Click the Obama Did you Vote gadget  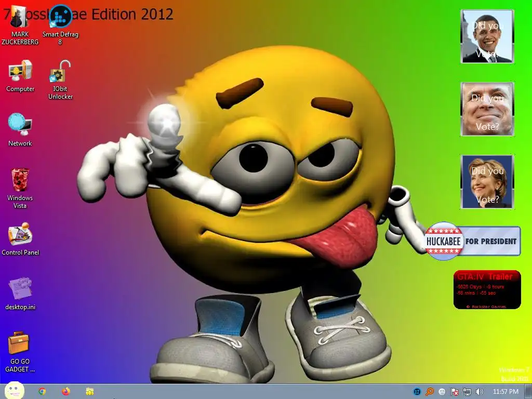coord(487,36)
